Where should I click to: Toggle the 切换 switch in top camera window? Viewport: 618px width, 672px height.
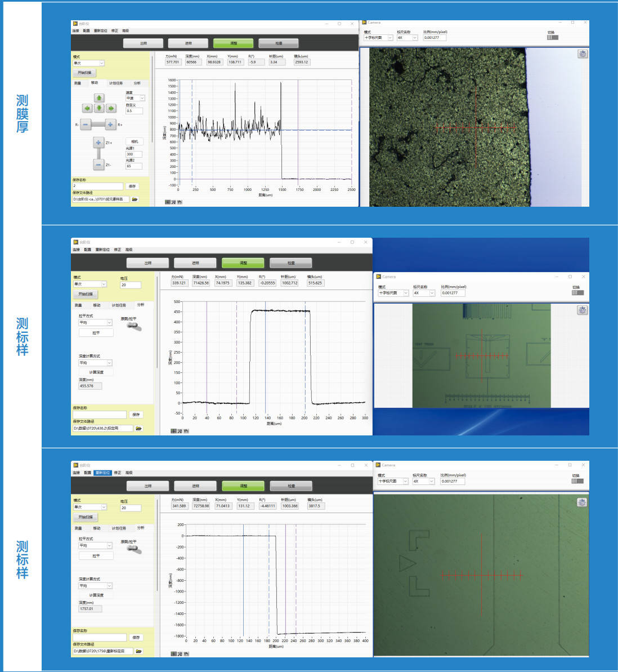tap(552, 38)
